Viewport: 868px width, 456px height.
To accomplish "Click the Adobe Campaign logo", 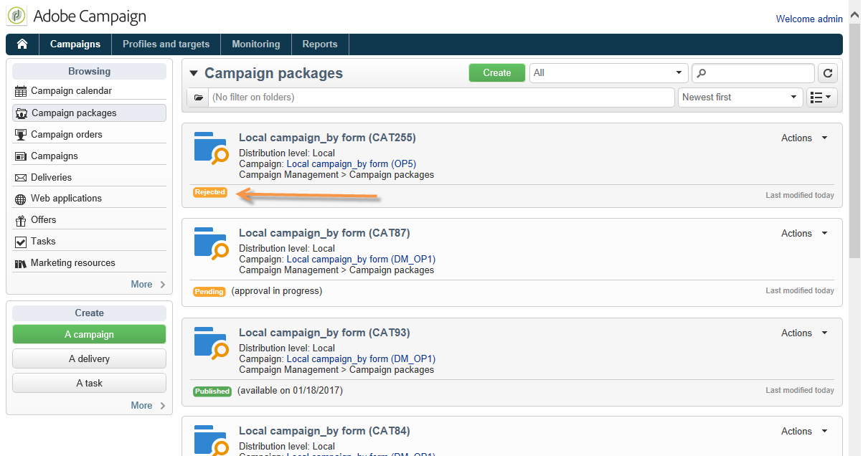I will click(17, 16).
